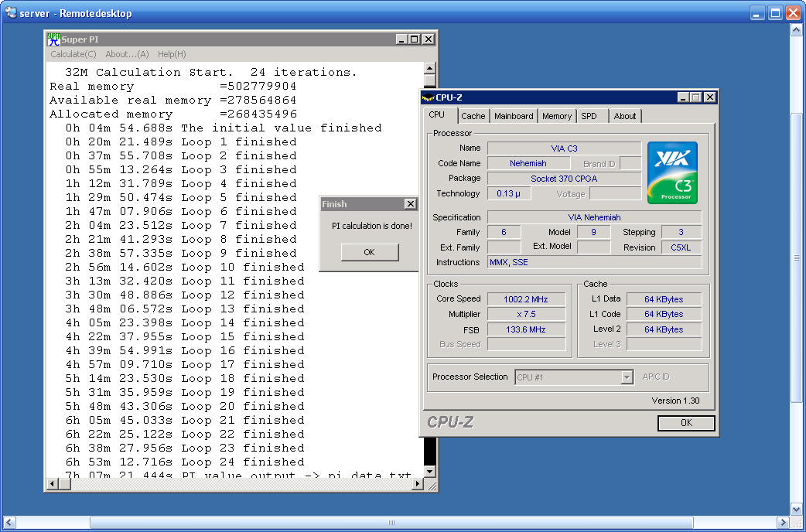The height and width of the screenshot is (532, 806).
Task: Open the About...(A) menu in Super PI
Action: [x=127, y=54]
